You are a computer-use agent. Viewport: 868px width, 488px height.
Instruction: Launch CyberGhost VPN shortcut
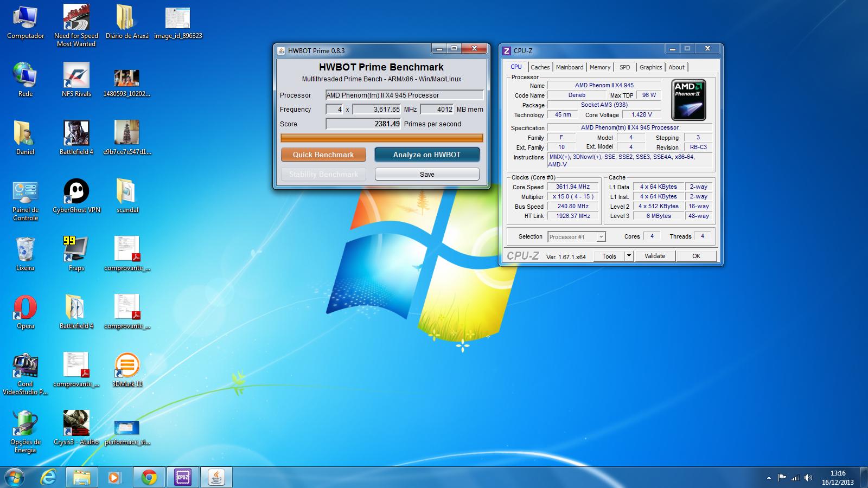(76, 196)
